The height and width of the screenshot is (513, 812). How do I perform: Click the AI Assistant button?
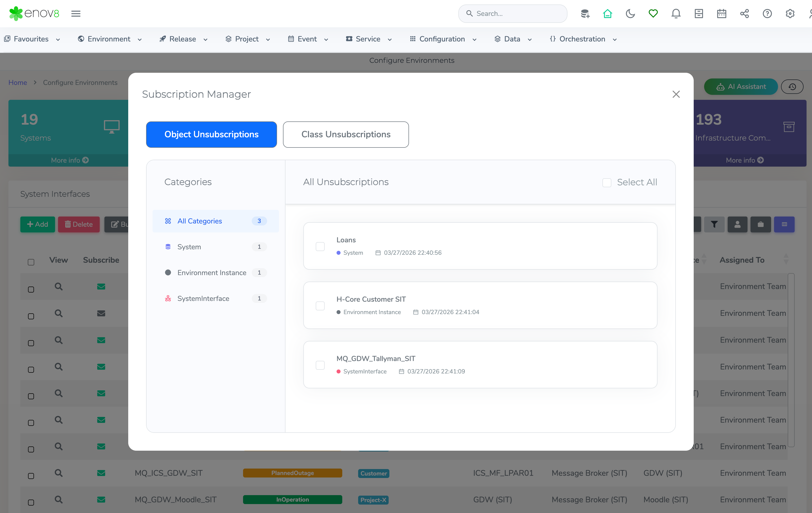coord(741,86)
